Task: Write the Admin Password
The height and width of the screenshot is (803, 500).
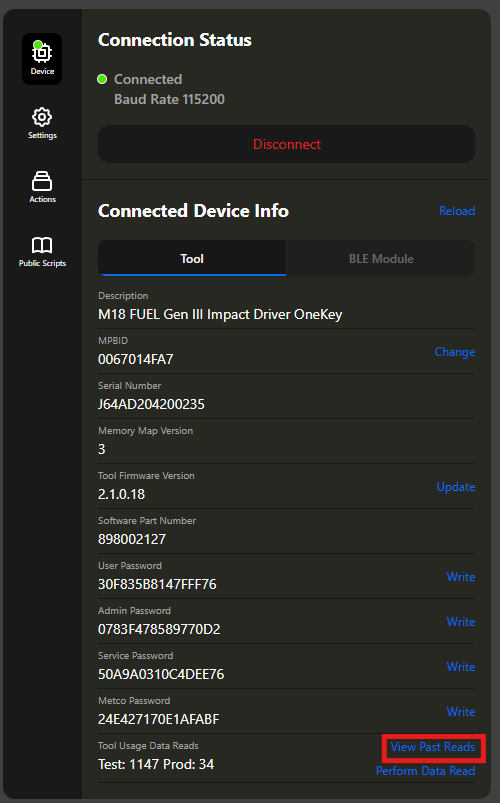Action: click(x=461, y=622)
